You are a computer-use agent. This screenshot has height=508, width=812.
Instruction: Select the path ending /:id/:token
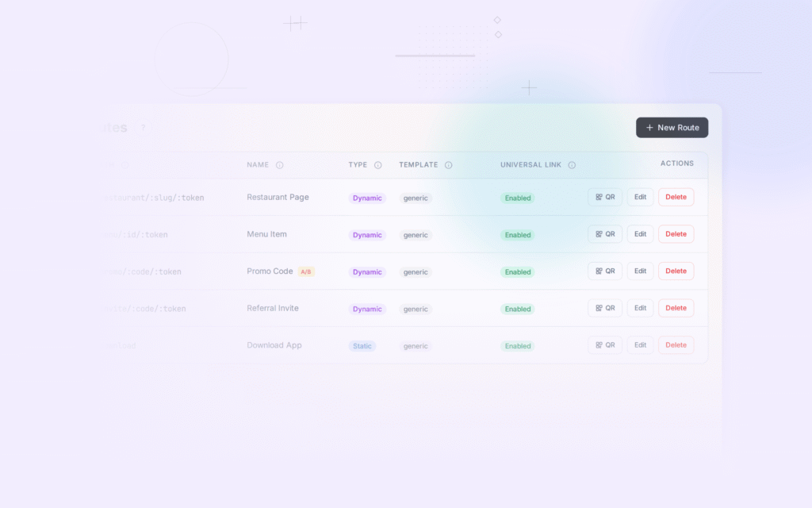pyautogui.click(x=136, y=235)
